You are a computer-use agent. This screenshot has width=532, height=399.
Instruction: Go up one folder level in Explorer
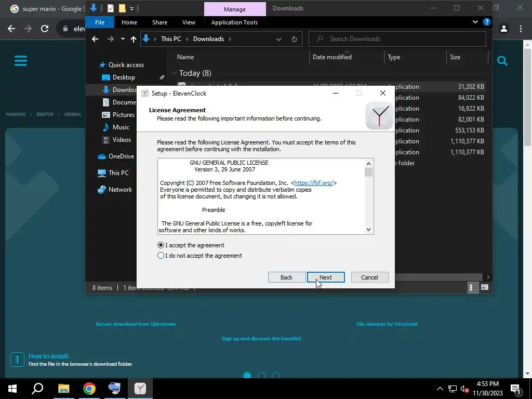pyautogui.click(x=134, y=39)
